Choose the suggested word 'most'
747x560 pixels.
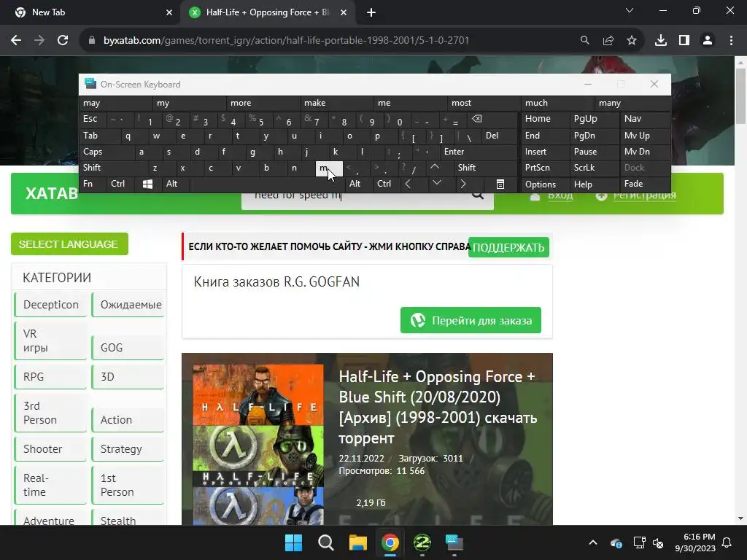[x=484, y=103]
